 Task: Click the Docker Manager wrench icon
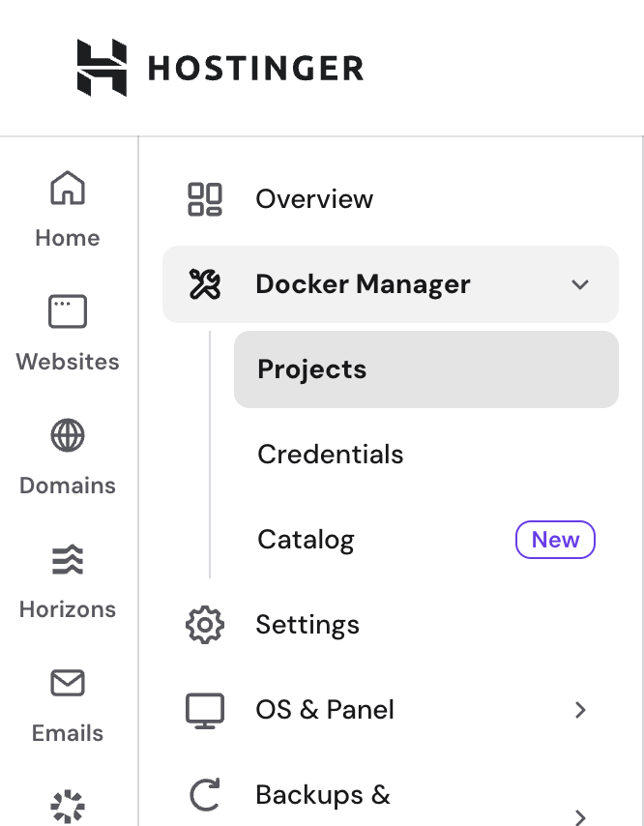tap(204, 283)
